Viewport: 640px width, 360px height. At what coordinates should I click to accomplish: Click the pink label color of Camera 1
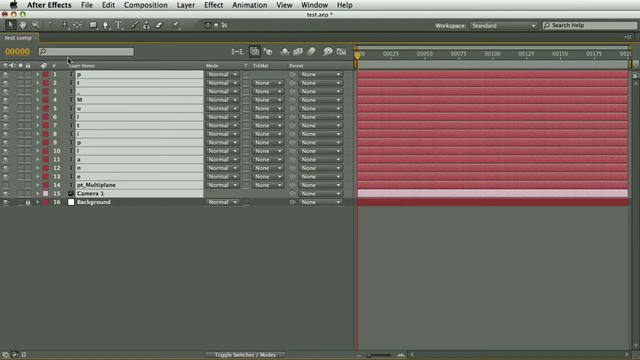click(x=45, y=193)
